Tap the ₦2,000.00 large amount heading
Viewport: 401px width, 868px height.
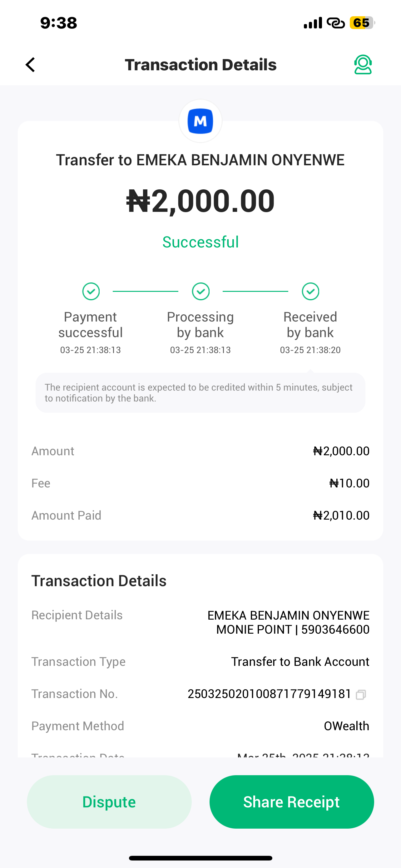tap(200, 201)
